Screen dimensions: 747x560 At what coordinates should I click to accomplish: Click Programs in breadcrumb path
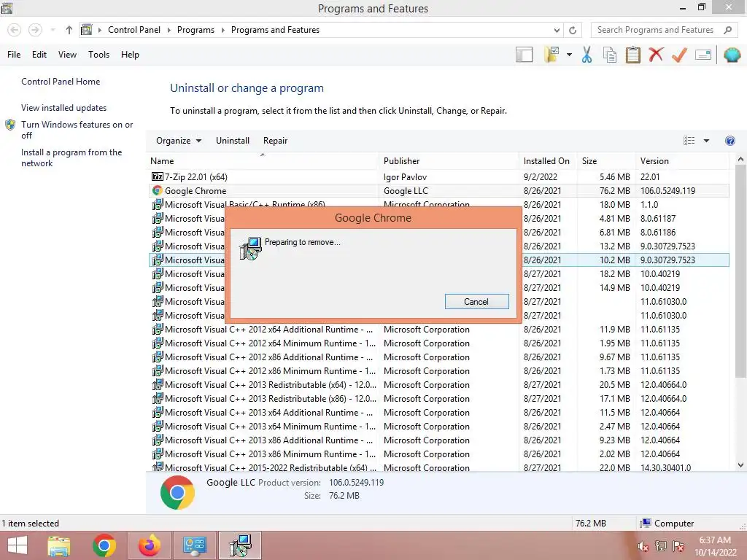click(196, 29)
